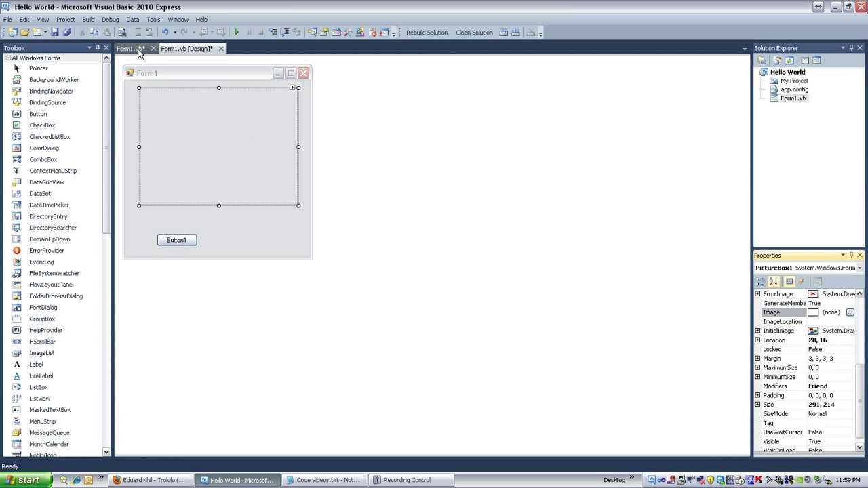The height and width of the screenshot is (488, 868).
Task: Show Events via lightning bolt icon in Properties
Action: point(801,281)
